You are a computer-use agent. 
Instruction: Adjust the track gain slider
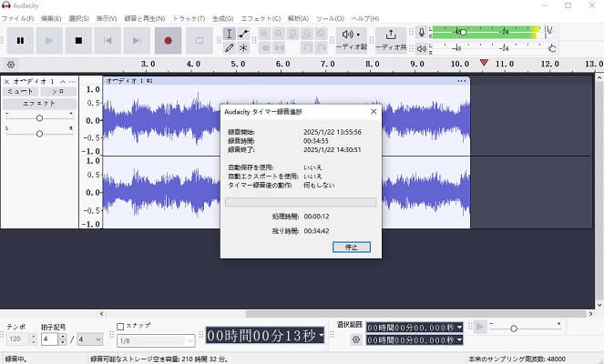pyautogui.click(x=39, y=118)
